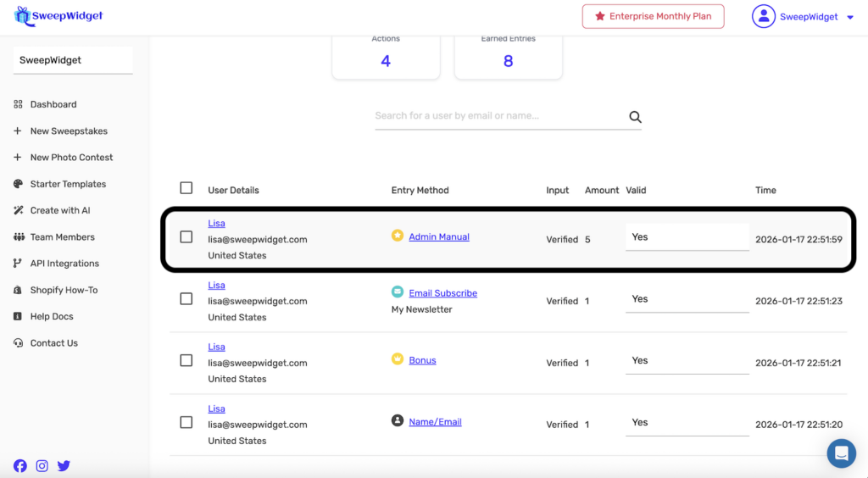Expand the SweepWidget account dropdown arrow
The width and height of the screenshot is (868, 478).
coord(850,17)
